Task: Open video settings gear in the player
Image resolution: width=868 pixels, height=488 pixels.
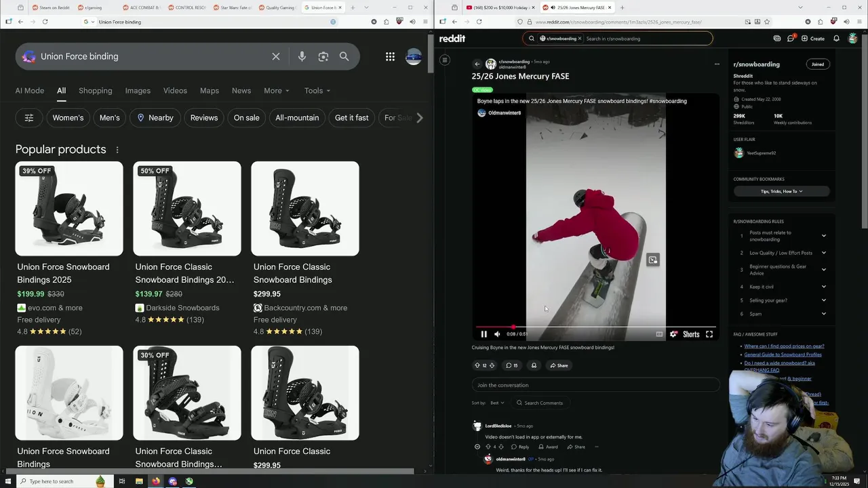Action: coord(673,334)
